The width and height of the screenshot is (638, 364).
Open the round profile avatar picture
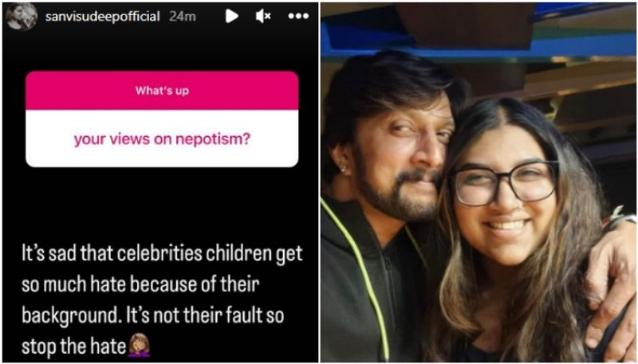tap(22, 17)
